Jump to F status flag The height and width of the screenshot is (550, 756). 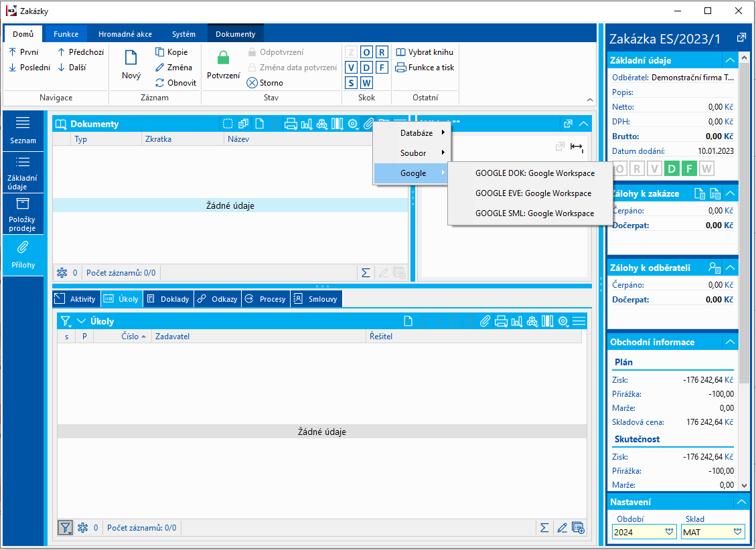(382, 68)
